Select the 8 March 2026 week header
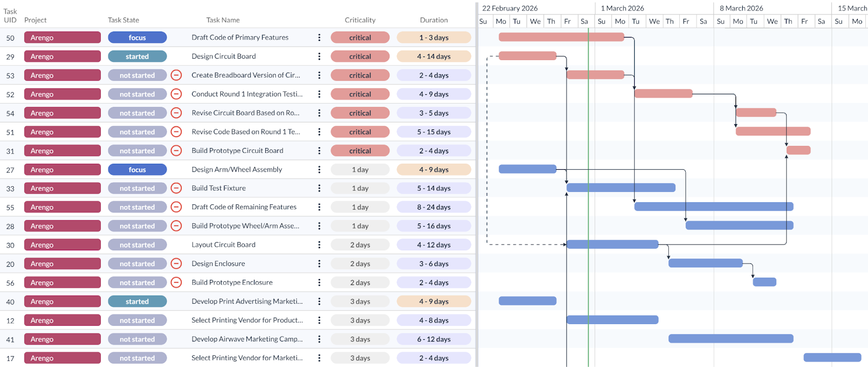This screenshot has width=868, height=367. (x=741, y=8)
